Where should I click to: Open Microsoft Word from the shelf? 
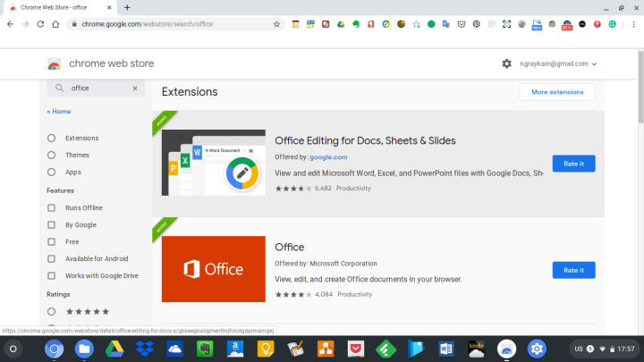446,349
